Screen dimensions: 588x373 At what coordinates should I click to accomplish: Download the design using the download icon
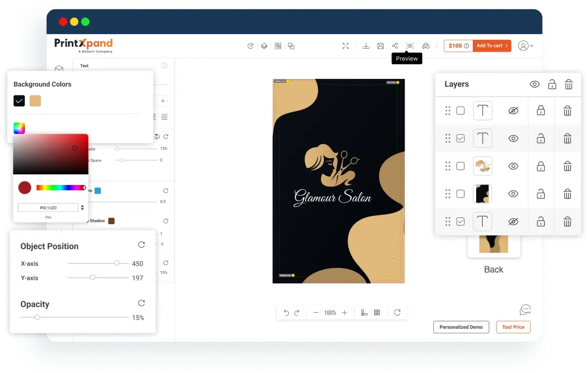click(366, 46)
